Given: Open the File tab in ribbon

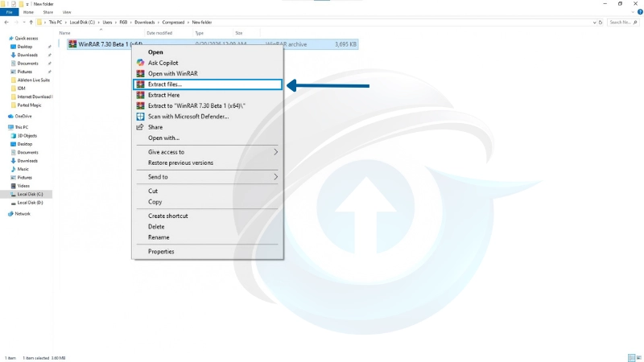Looking at the screenshot, I should point(9,12).
